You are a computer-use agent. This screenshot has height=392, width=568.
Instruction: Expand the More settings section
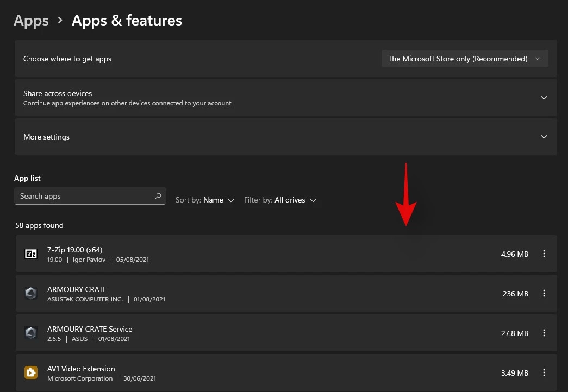[544, 137]
